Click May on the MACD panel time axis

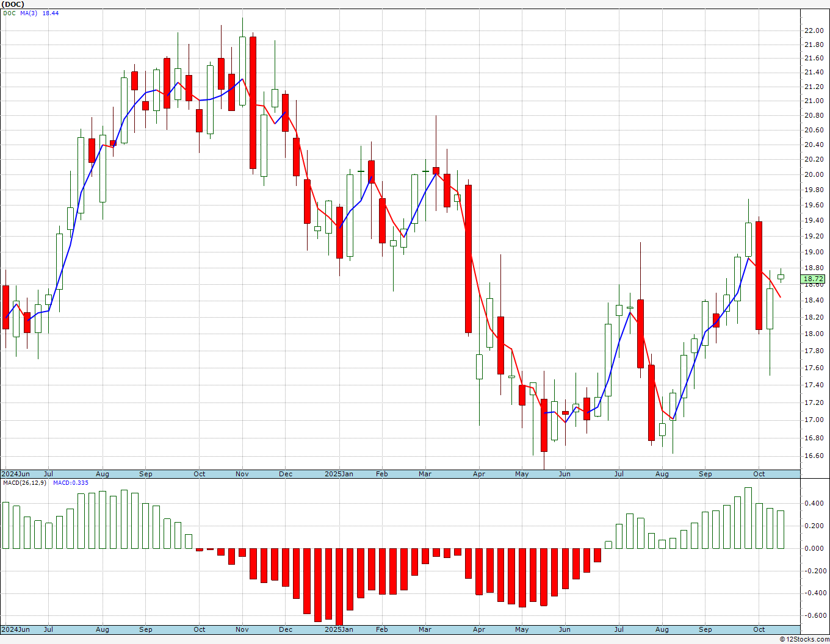pyautogui.click(x=522, y=629)
